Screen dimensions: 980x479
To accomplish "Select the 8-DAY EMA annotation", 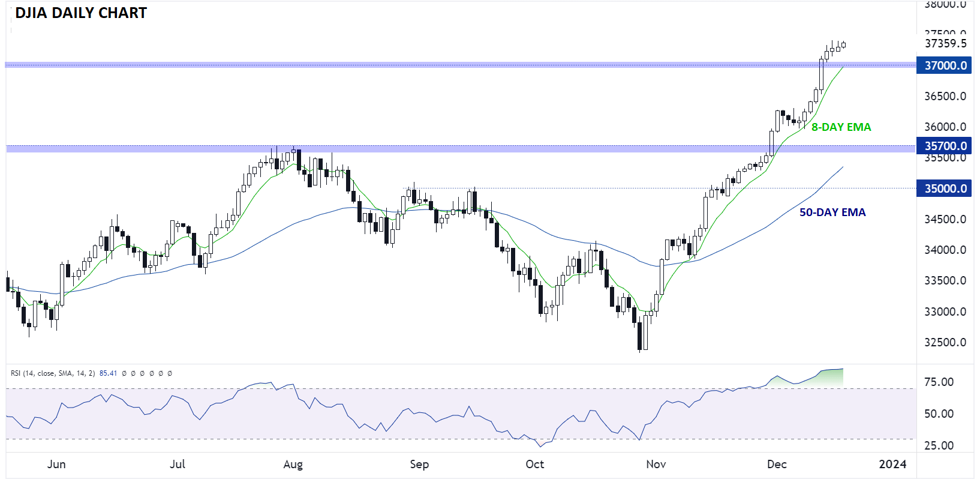I will [841, 127].
